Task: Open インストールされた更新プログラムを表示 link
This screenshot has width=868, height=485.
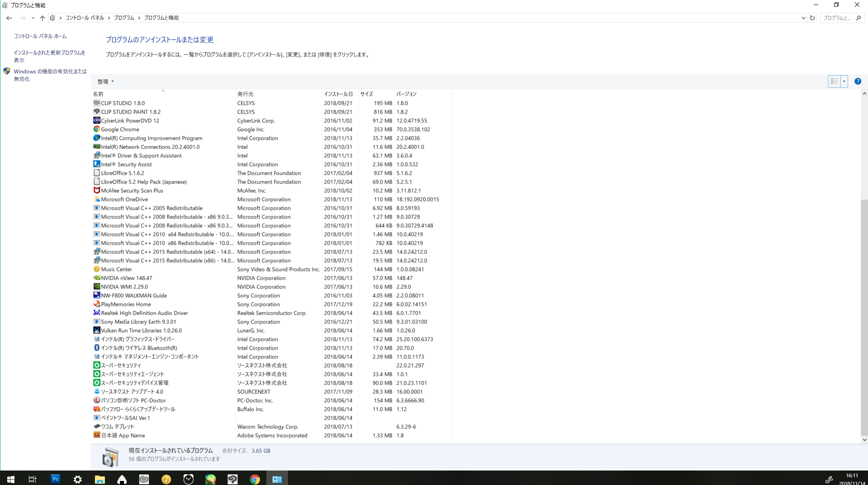Action: [50, 57]
